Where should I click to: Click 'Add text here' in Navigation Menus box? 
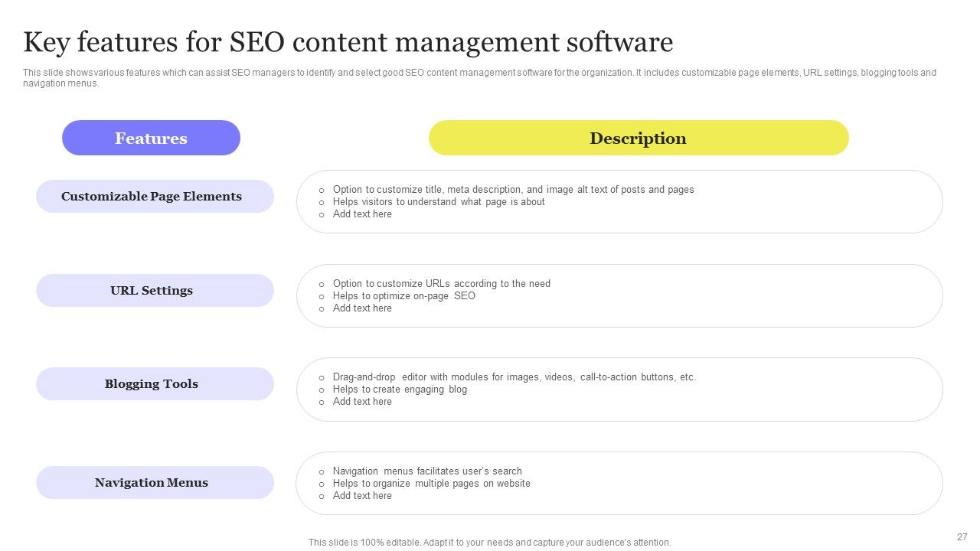coord(362,496)
